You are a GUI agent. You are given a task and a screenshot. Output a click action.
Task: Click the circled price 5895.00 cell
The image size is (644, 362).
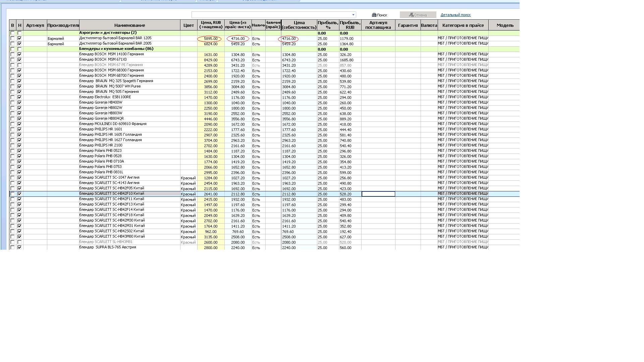(211, 39)
